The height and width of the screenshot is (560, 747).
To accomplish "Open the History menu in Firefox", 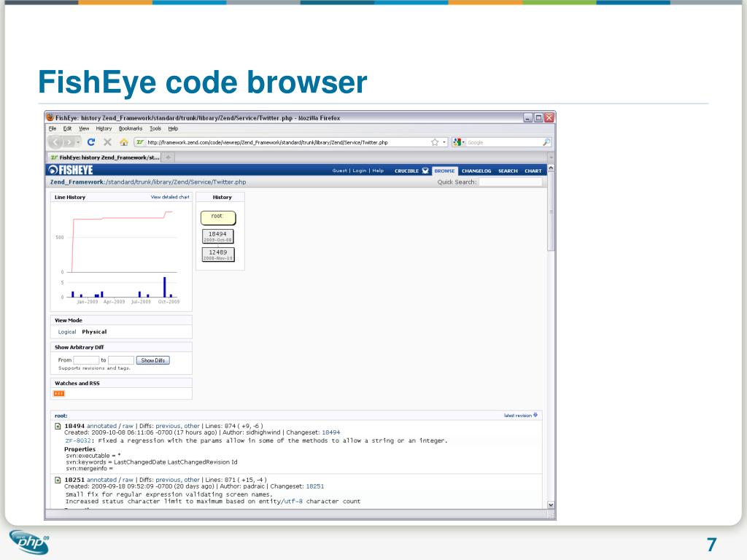I will pyautogui.click(x=104, y=128).
